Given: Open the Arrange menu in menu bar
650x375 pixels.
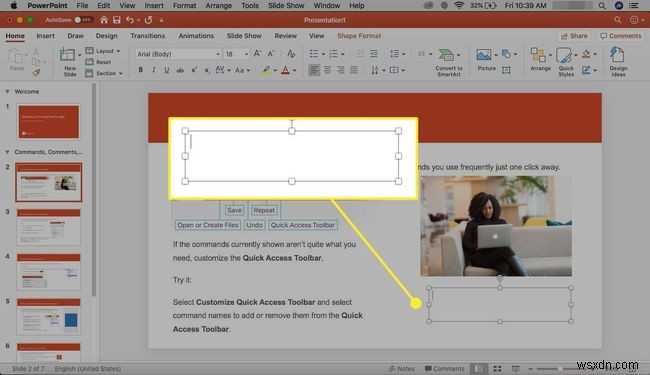Looking at the screenshot, I should tap(218, 5).
